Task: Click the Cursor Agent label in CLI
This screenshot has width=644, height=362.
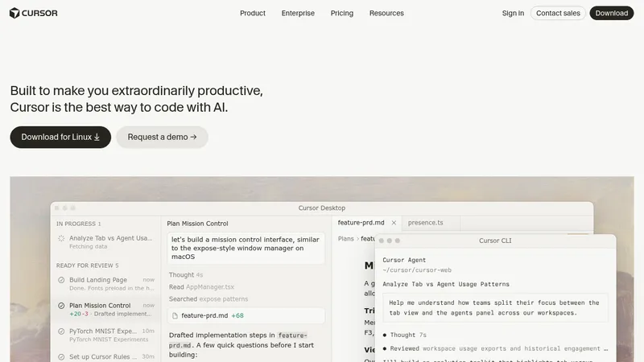Action: [404, 260]
